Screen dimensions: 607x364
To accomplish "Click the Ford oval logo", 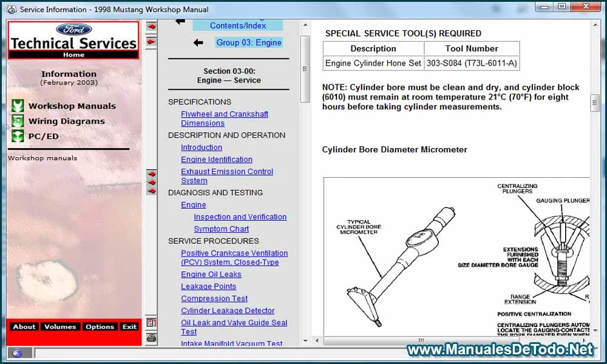I will click(x=73, y=30).
